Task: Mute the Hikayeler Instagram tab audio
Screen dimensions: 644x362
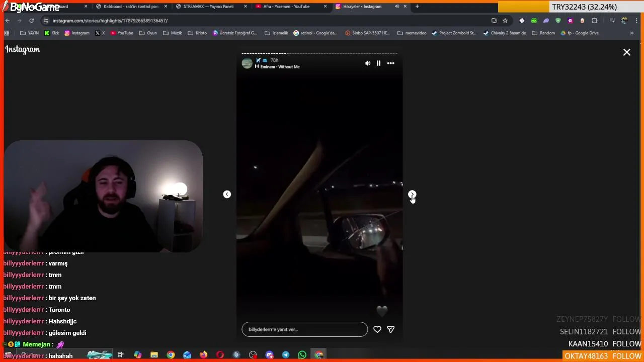Action: 397,7
